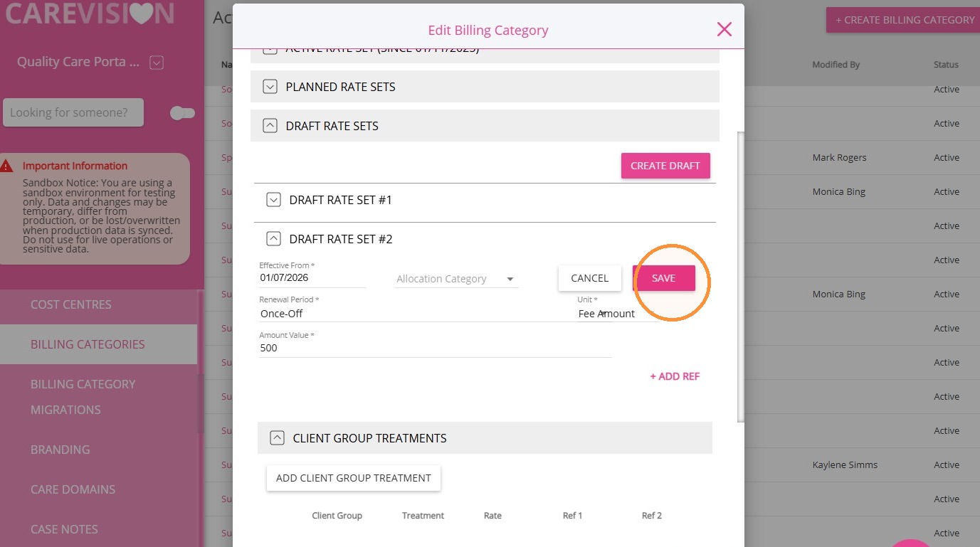Collapse the Client Group Treatments section

pos(277,438)
